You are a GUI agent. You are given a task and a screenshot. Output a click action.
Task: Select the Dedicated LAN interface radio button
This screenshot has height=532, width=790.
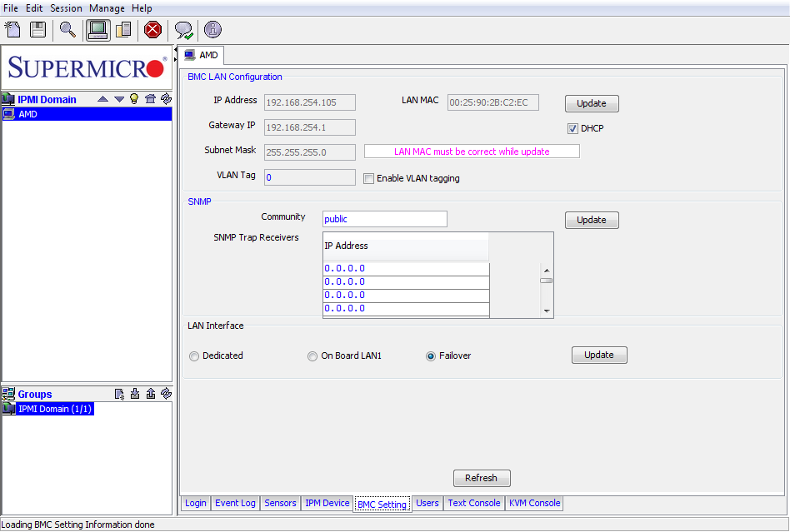194,356
